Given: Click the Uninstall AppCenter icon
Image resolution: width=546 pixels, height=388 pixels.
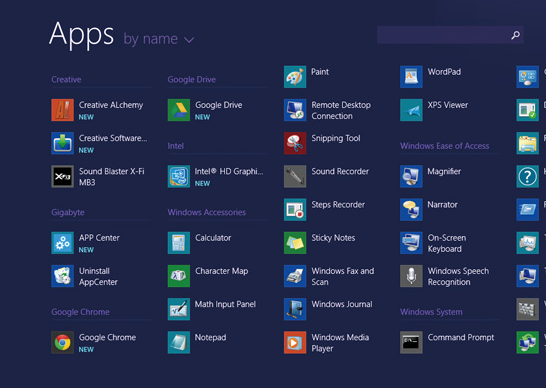Looking at the screenshot, I should click(62, 276).
